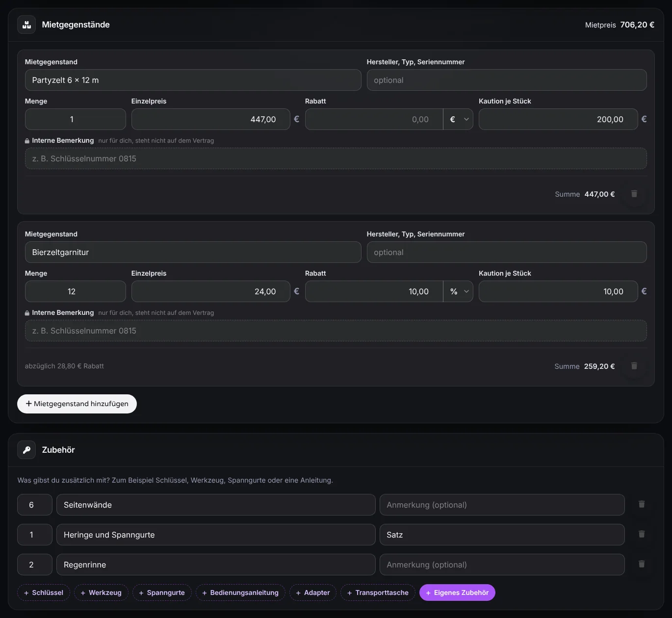The width and height of the screenshot is (672, 618).
Task: Remove the Seitenwände accessory row
Action: tap(642, 504)
